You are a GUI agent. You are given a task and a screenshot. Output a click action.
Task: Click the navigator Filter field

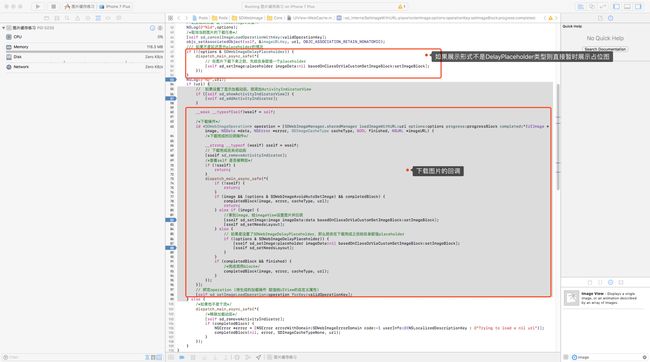pos(73,357)
